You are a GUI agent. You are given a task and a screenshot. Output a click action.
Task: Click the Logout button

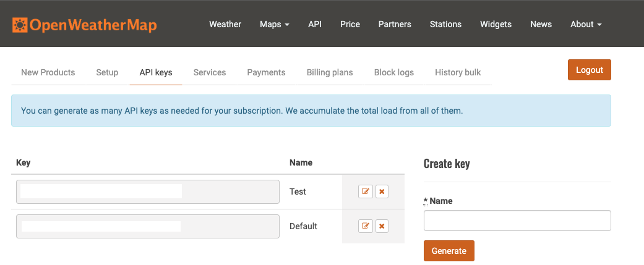pyautogui.click(x=590, y=70)
